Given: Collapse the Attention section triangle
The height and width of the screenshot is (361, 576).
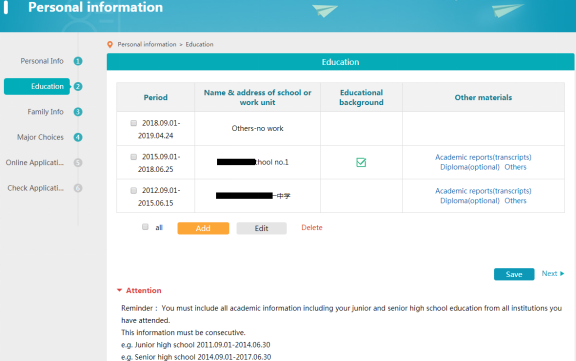Looking at the screenshot, I should pyautogui.click(x=119, y=290).
